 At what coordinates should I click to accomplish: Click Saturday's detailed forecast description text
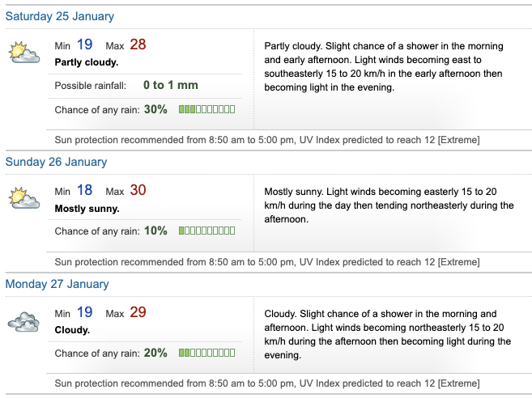[385, 66]
